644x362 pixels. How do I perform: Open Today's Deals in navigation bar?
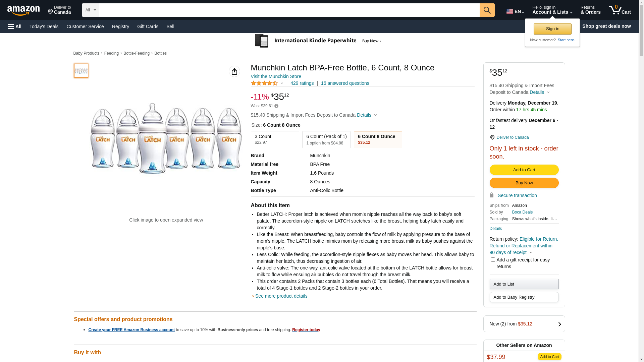tap(44, 26)
